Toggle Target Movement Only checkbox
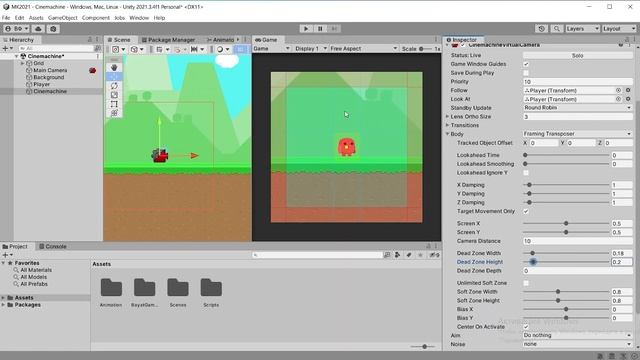 526,211
